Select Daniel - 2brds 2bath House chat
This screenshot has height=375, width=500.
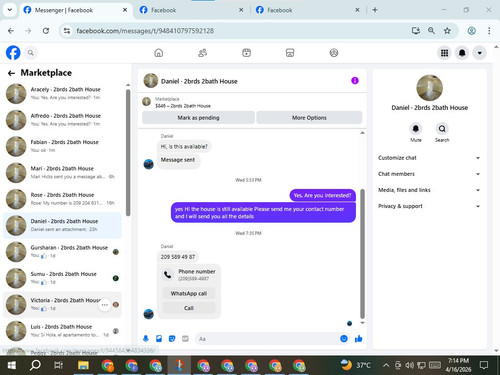click(x=62, y=225)
